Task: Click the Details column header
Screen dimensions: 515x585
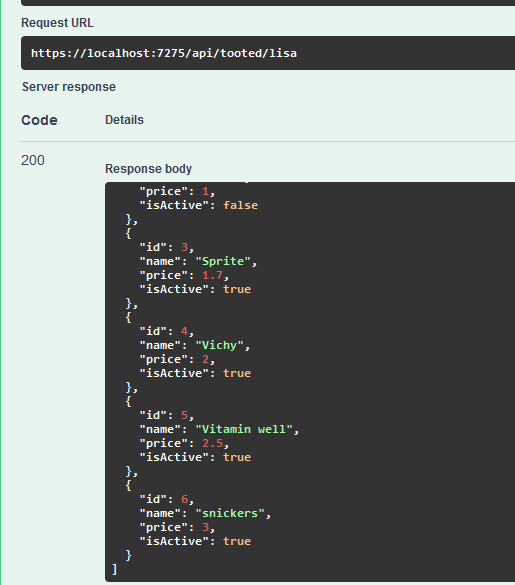Action: click(x=124, y=120)
